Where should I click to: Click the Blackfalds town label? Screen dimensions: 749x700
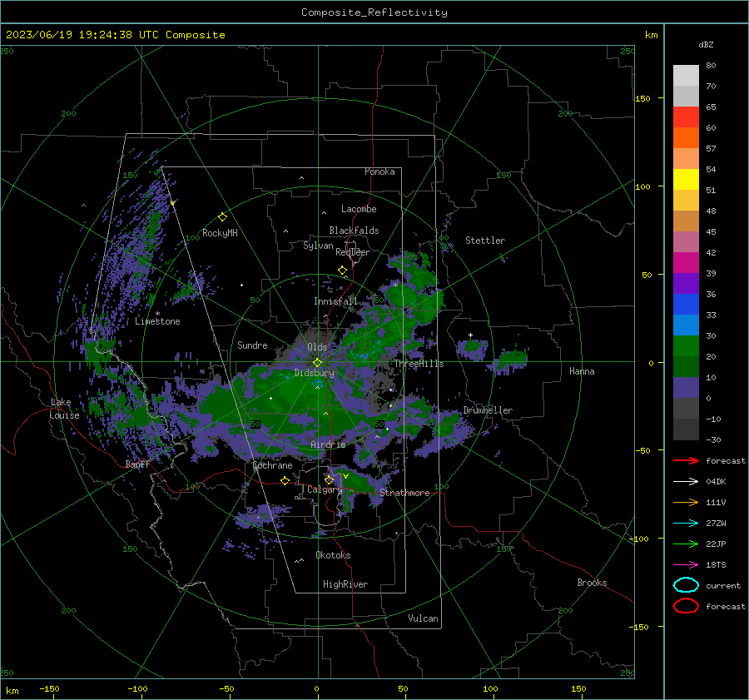coord(354,231)
